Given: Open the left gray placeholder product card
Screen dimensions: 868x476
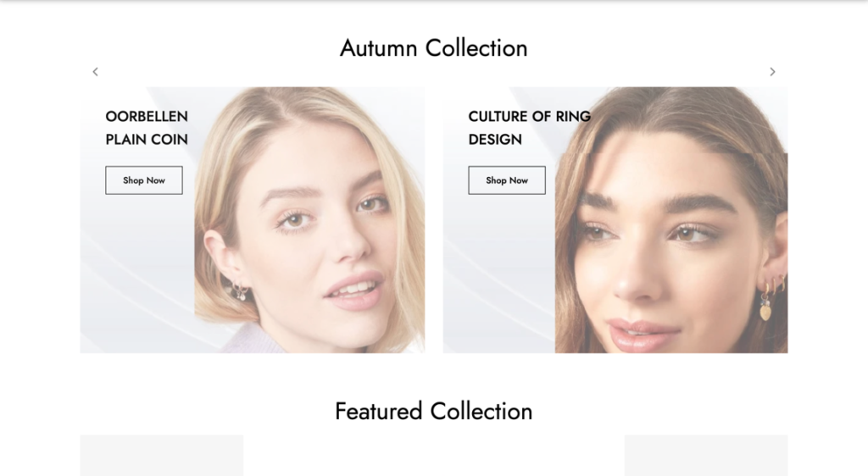Looking at the screenshot, I should pos(162,455).
